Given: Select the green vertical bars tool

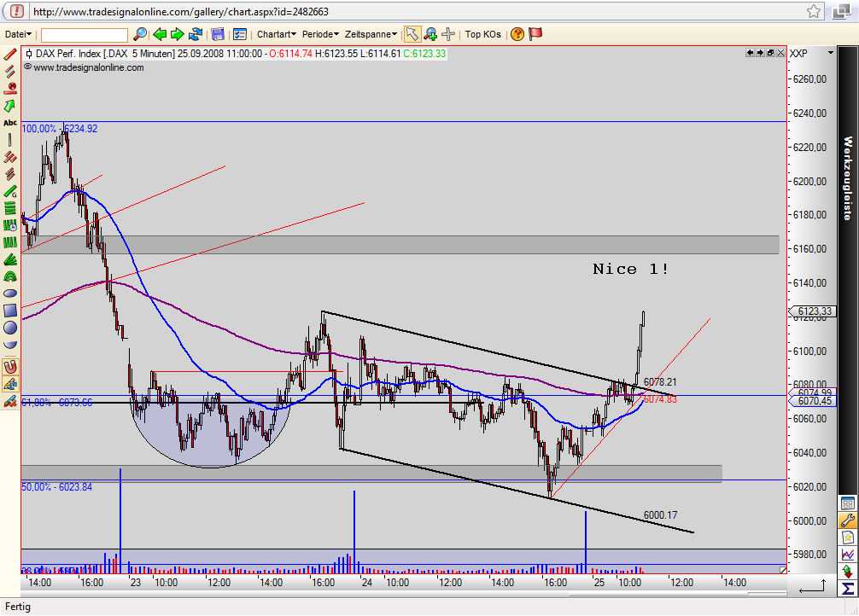Looking at the screenshot, I should point(10,242).
